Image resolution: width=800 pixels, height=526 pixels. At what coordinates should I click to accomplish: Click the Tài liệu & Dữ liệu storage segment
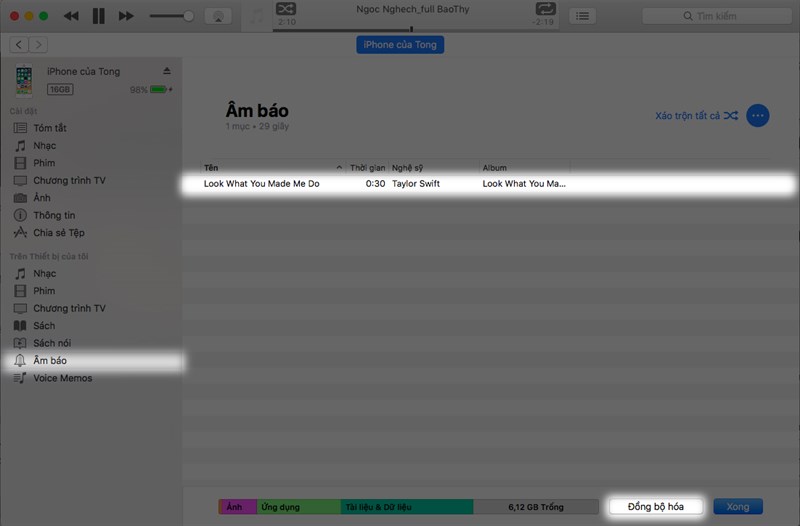tap(407, 507)
